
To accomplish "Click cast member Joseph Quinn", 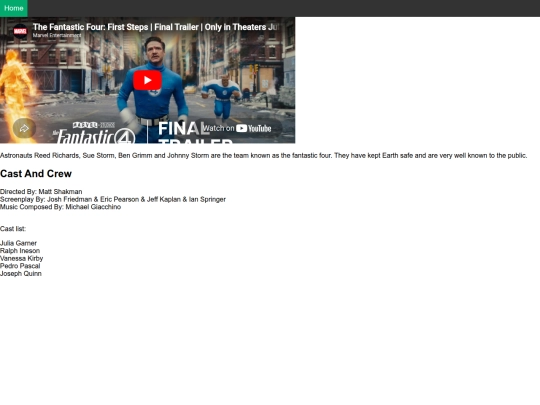I will pos(21,273).
